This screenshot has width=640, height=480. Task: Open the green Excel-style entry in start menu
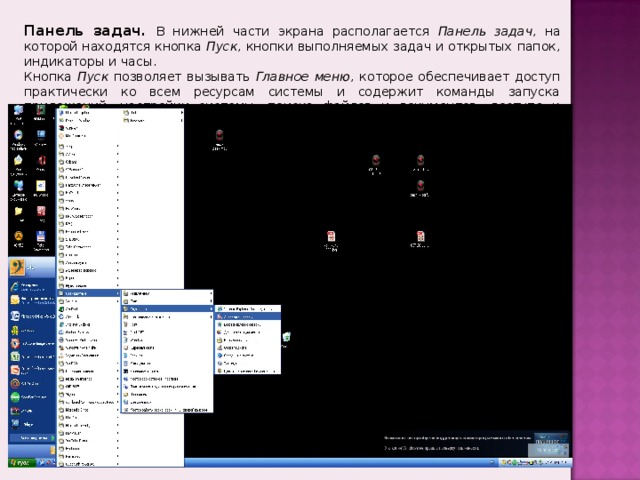click(32, 357)
